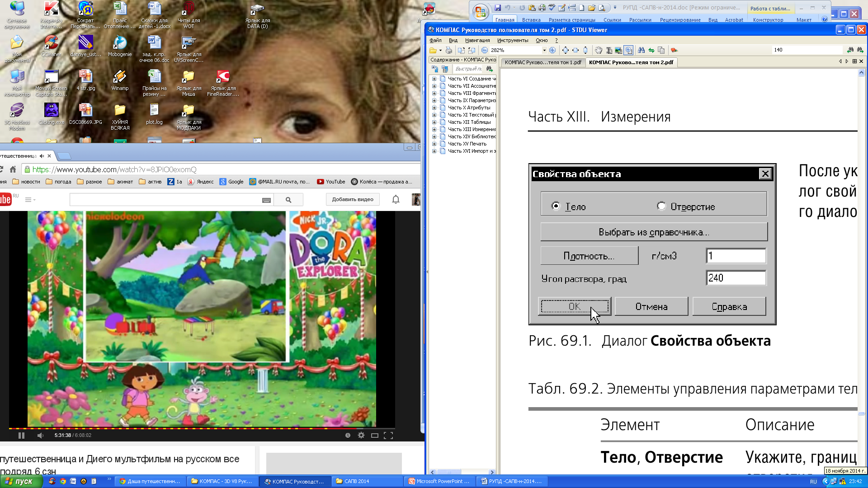Viewport: 868px width, 488px height.
Task: Select the image selection tool
Action: tap(618, 50)
